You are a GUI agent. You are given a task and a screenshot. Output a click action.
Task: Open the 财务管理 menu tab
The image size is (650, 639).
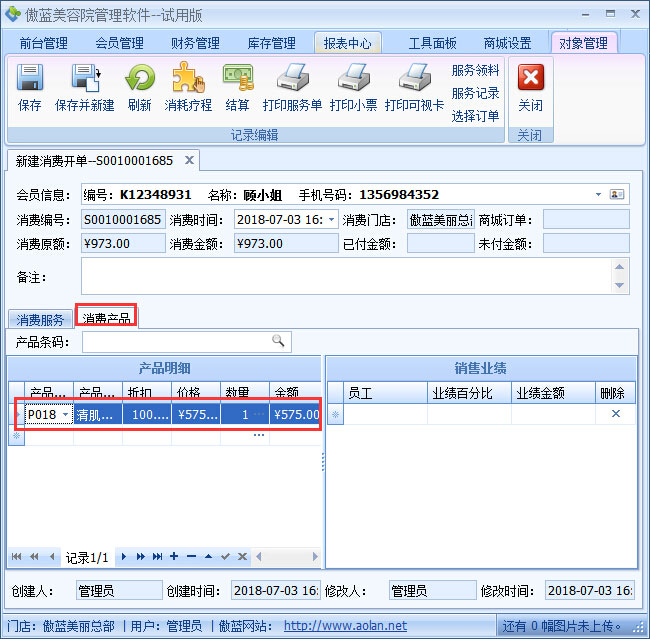(x=195, y=43)
